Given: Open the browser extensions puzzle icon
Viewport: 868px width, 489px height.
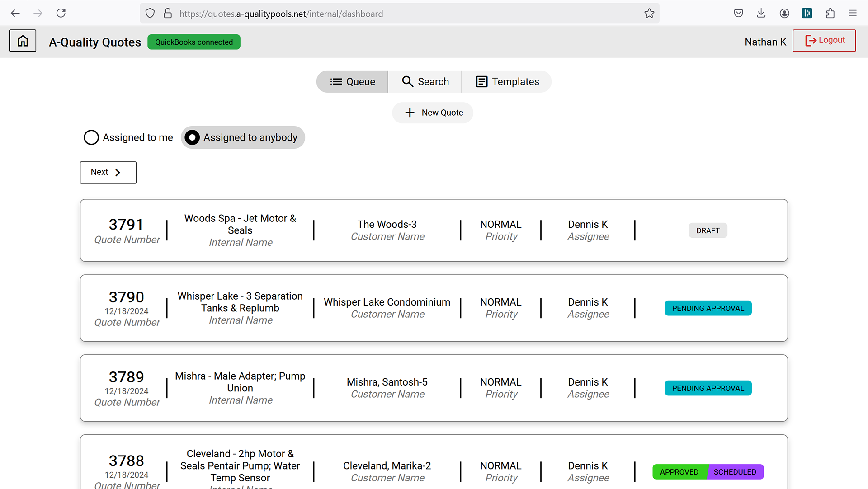Looking at the screenshot, I should 830,13.
